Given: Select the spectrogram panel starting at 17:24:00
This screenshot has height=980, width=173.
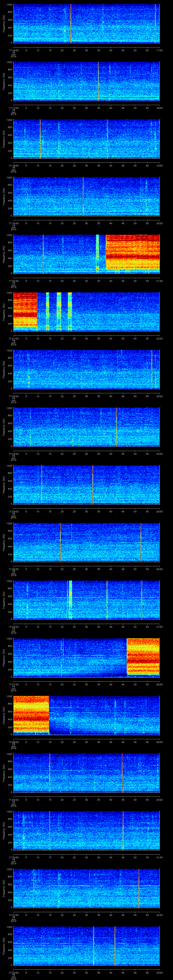Looking at the screenshot, I should (x=86, y=485).
